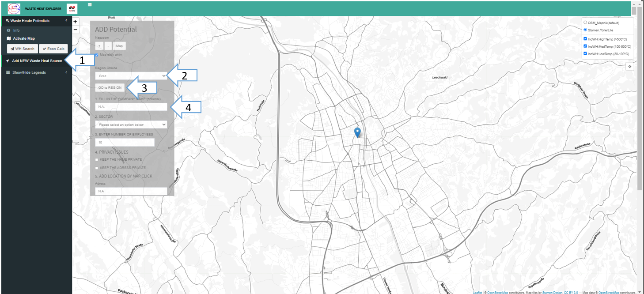Click the ADD Potential panel heading

[x=116, y=30]
